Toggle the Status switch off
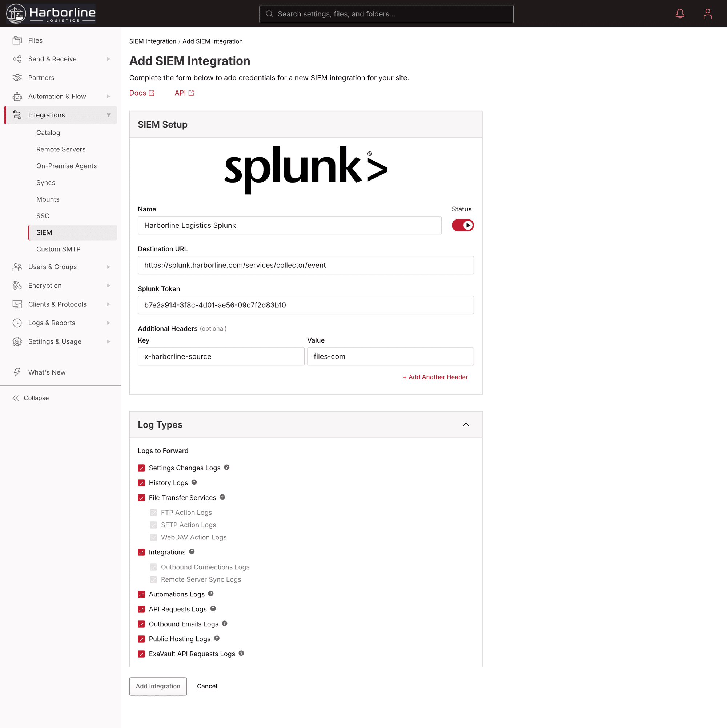727x728 pixels. point(463,225)
